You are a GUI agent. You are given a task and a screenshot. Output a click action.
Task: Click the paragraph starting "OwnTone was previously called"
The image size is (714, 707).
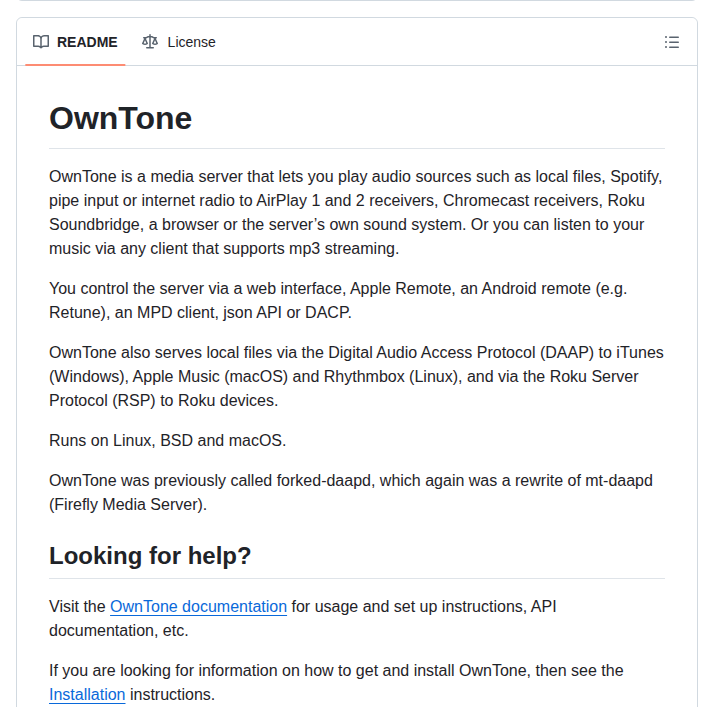tap(351, 493)
